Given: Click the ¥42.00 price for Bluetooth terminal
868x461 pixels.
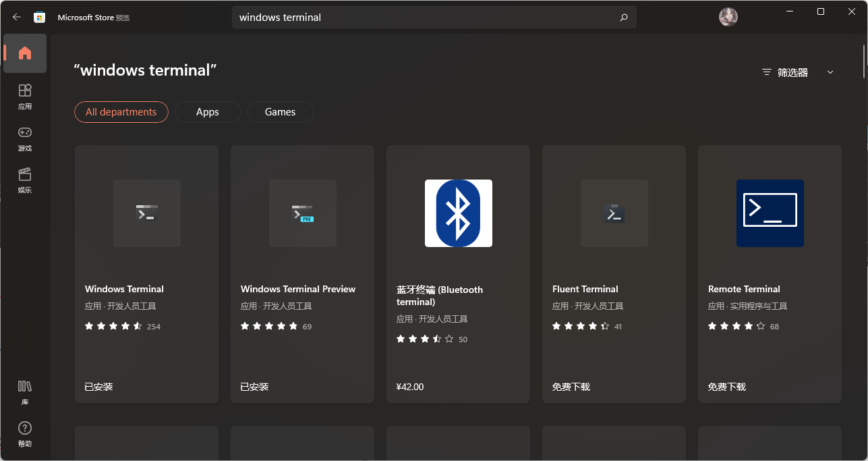Looking at the screenshot, I should 409,386.
